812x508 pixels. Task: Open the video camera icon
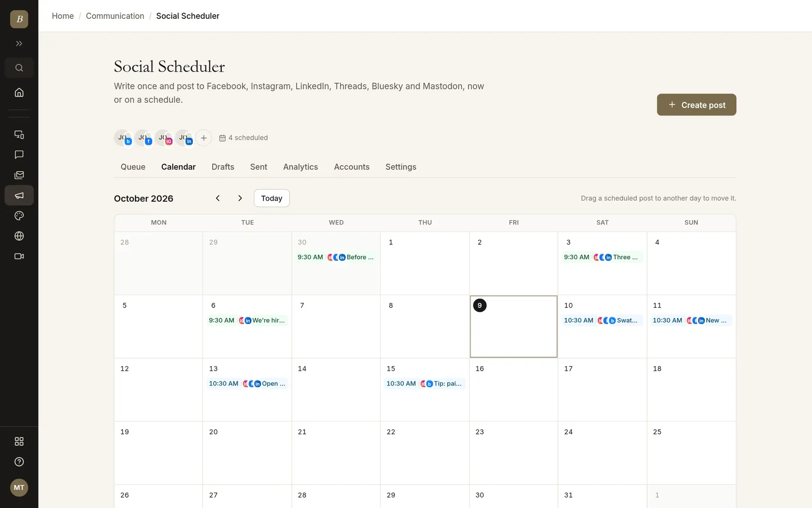19,256
